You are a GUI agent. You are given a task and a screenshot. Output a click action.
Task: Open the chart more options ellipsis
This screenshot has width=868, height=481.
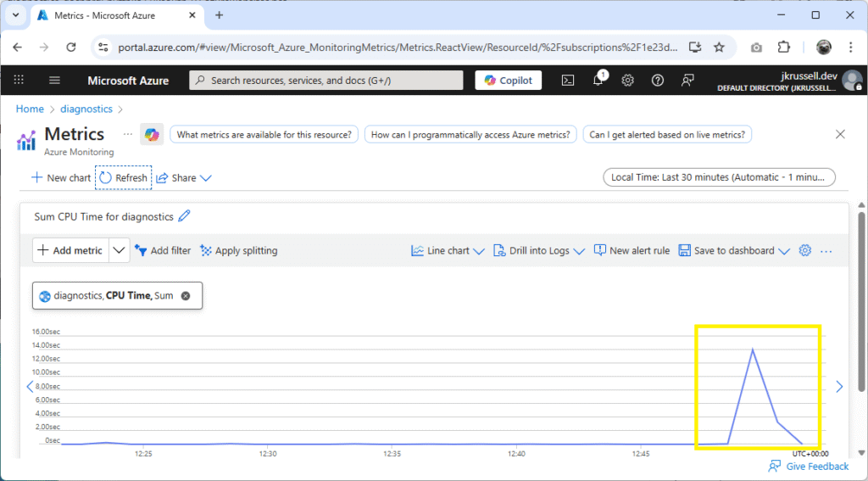click(x=826, y=251)
